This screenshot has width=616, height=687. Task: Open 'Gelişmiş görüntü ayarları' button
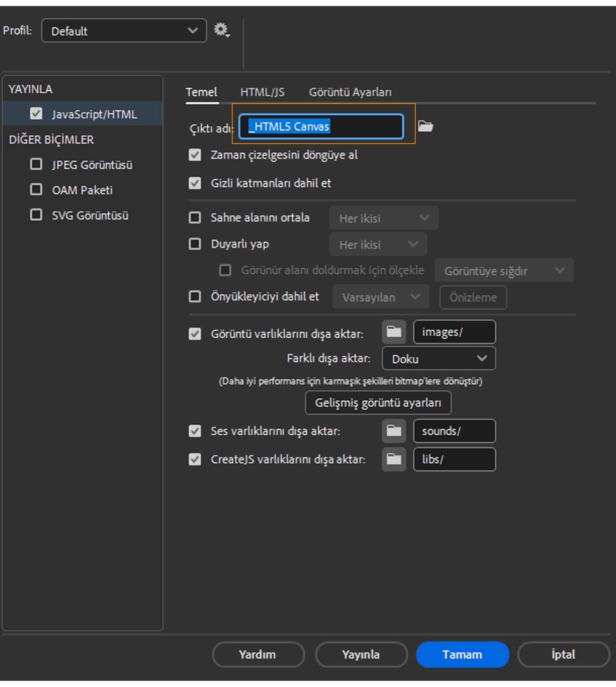tap(378, 403)
